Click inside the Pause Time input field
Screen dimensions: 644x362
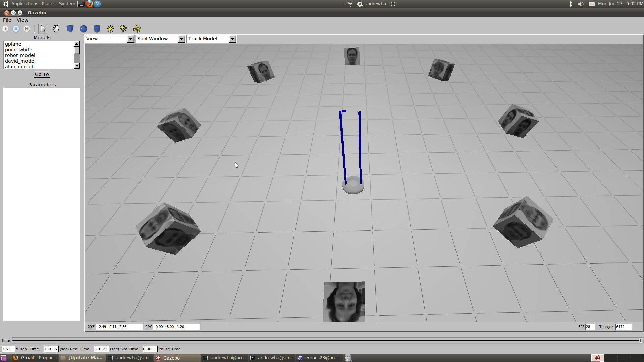click(150, 349)
